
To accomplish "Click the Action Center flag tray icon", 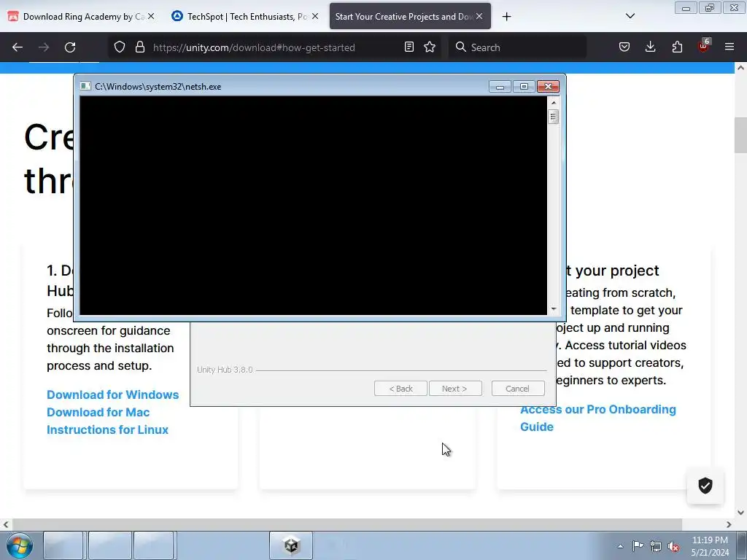I will pos(638,545).
